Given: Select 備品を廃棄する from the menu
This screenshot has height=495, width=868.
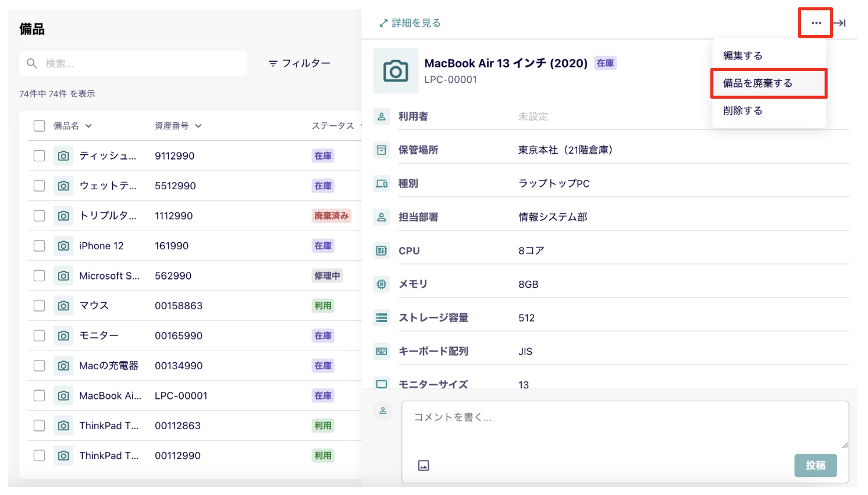Looking at the screenshot, I should pos(769,83).
